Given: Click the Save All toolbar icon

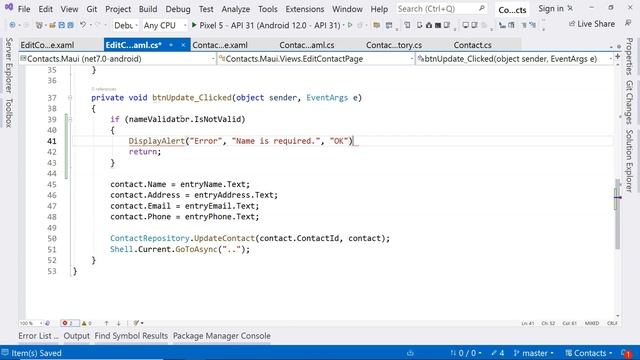Looking at the screenshot, I should 71,25.
